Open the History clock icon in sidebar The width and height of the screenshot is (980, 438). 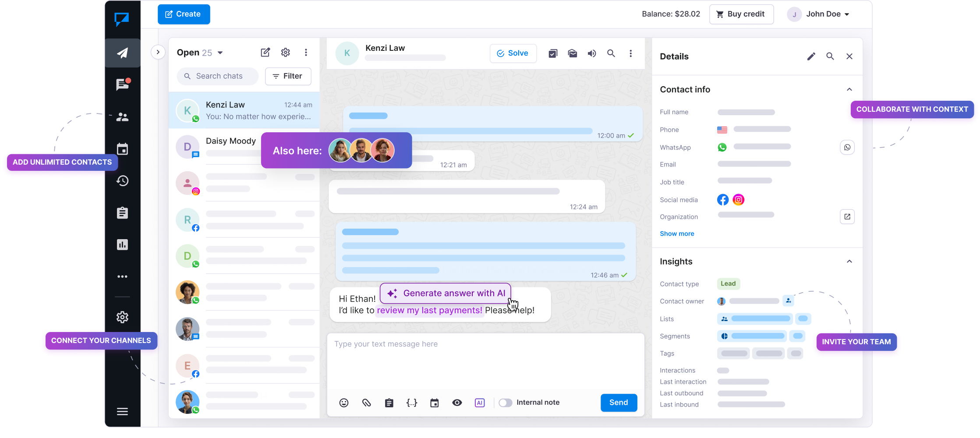click(x=122, y=181)
